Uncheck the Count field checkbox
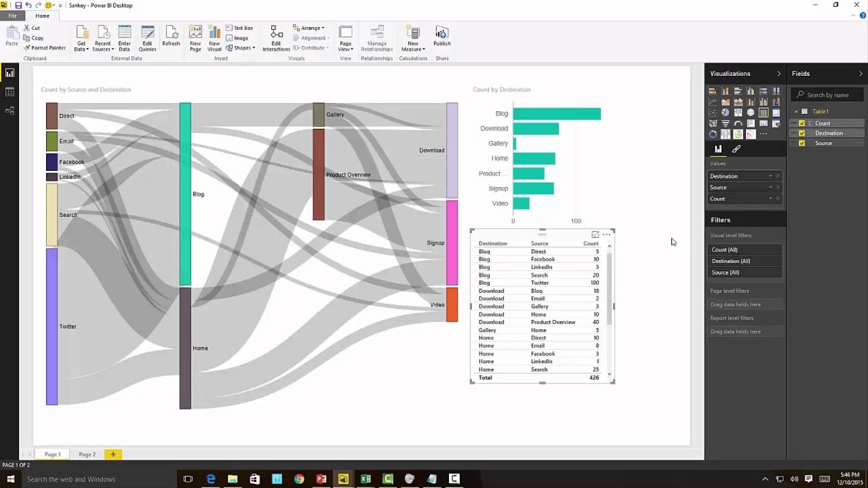868x488 pixels. 802,123
